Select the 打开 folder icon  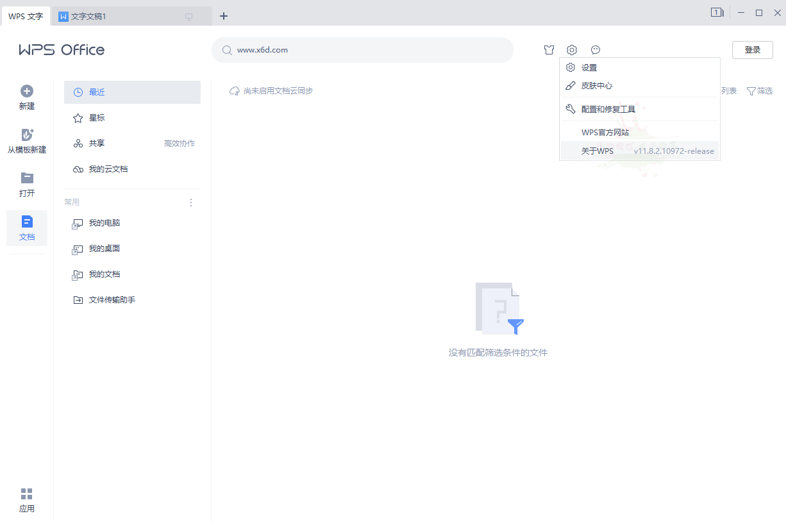tap(27, 178)
